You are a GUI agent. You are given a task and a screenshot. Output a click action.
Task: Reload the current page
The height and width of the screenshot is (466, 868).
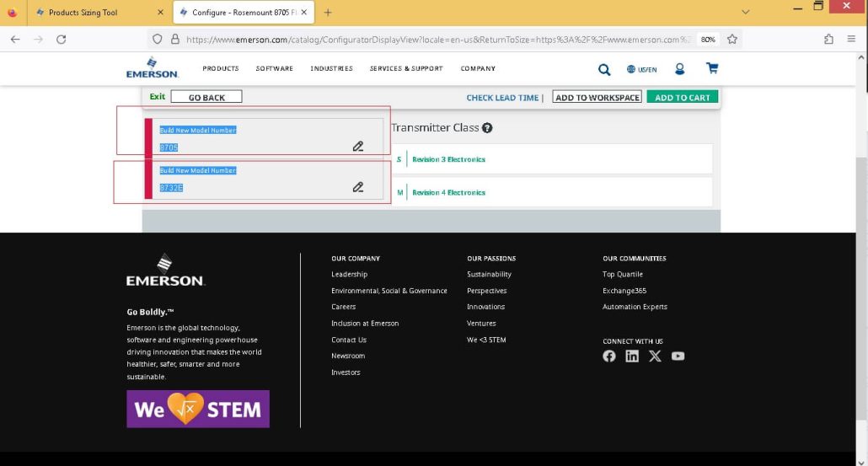[x=62, y=40]
